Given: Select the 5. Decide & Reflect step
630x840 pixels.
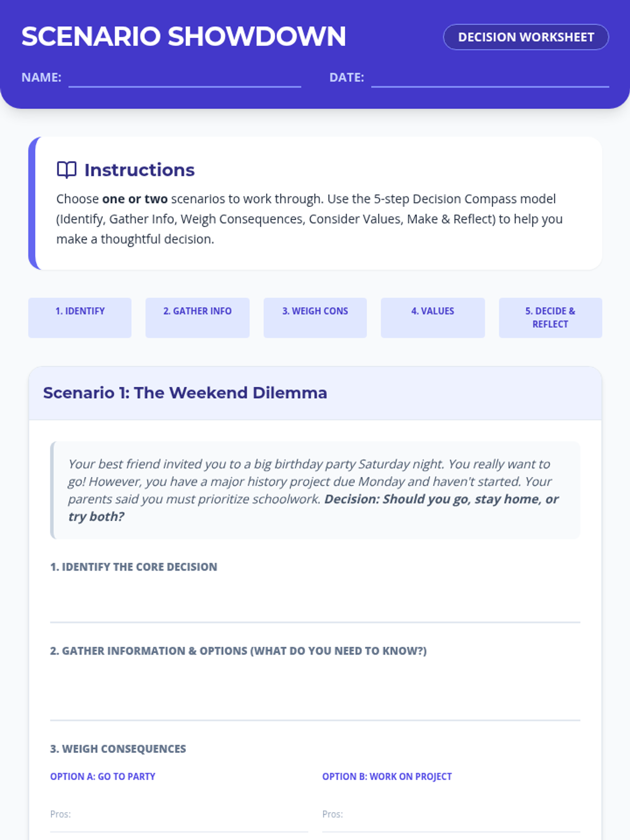Looking at the screenshot, I should coord(550,317).
